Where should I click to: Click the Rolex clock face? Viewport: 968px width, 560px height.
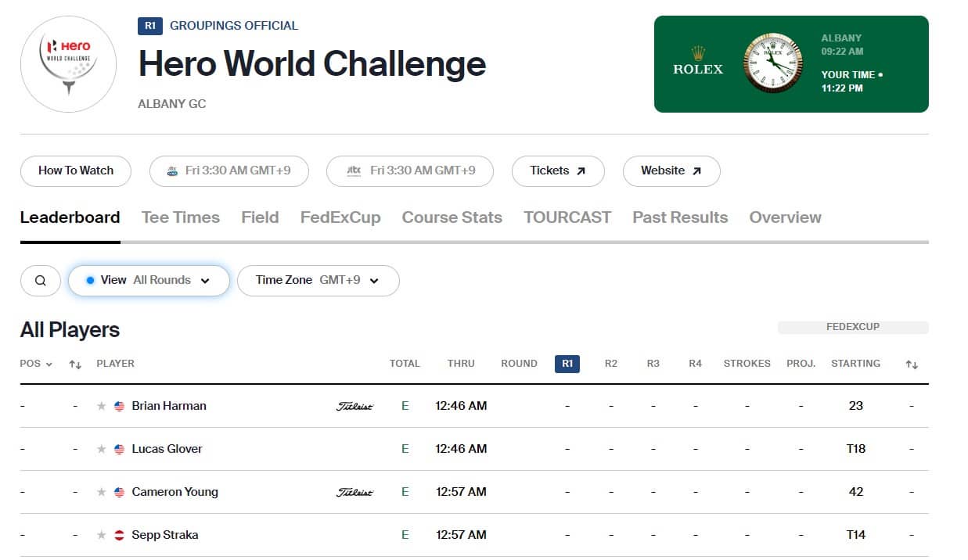tap(772, 64)
